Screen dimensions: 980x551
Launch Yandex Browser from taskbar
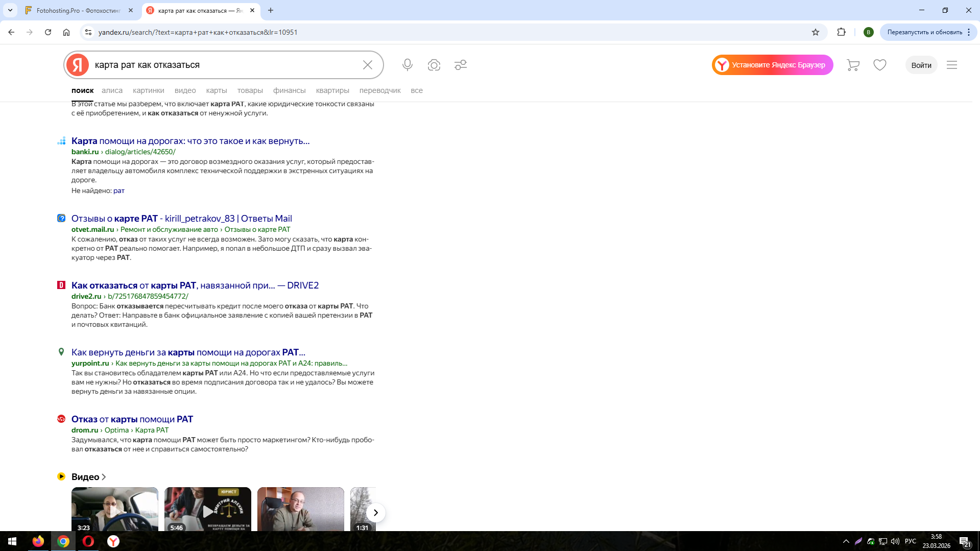point(113,541)
